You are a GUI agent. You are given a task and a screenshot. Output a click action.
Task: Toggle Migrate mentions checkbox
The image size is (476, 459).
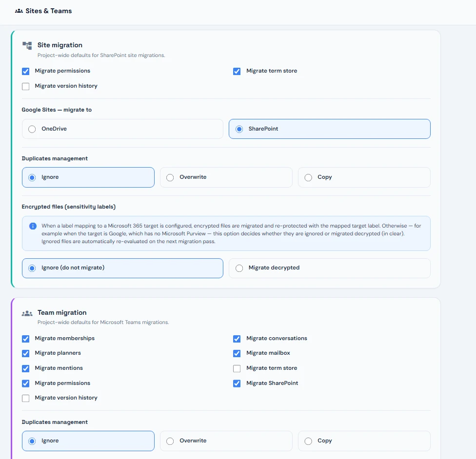tap(25, 368)
